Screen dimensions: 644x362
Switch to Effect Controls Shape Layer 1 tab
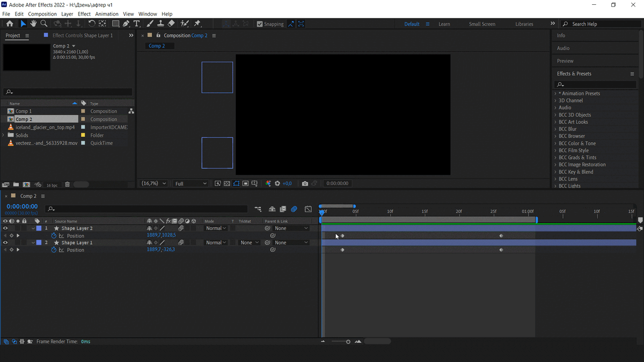83,35
